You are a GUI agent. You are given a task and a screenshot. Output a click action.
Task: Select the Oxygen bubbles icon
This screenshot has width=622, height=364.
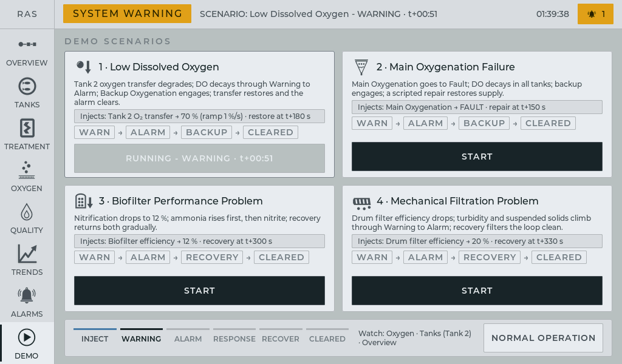[x=27, y=170]
